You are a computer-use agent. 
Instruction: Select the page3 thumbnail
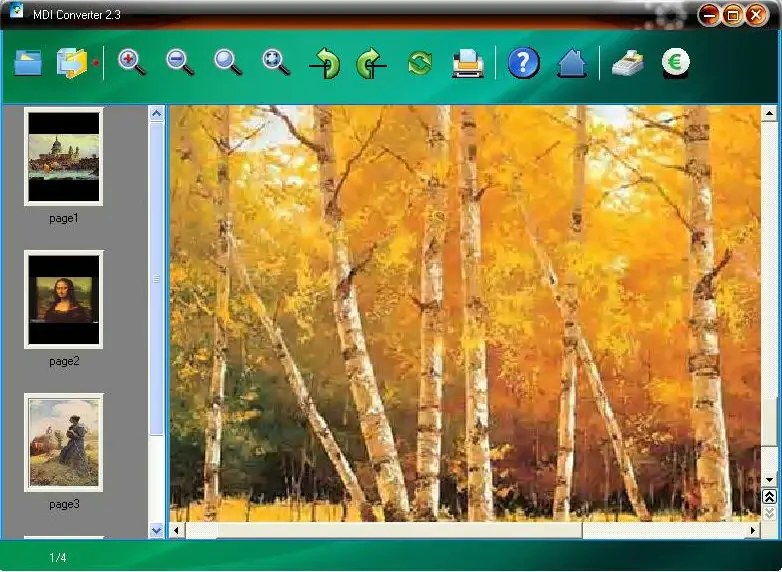pyautogui.click(x=64, y=443)
